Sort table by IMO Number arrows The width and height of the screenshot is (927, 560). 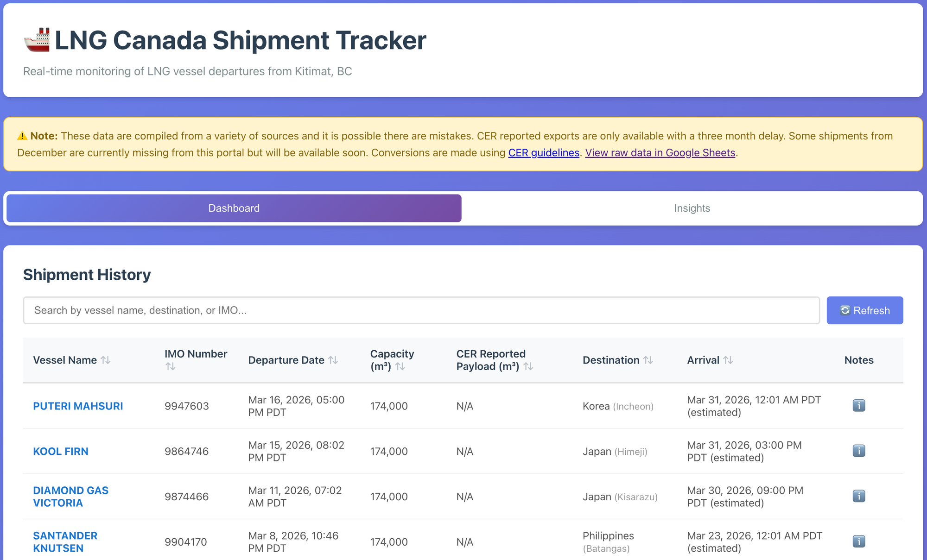pyautogui.click(x=171, y=366)
